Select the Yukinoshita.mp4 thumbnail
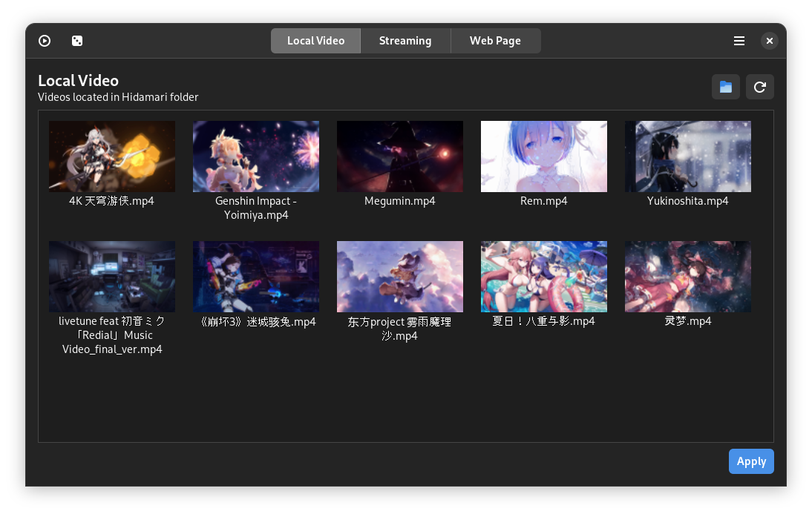 (688, 156)
